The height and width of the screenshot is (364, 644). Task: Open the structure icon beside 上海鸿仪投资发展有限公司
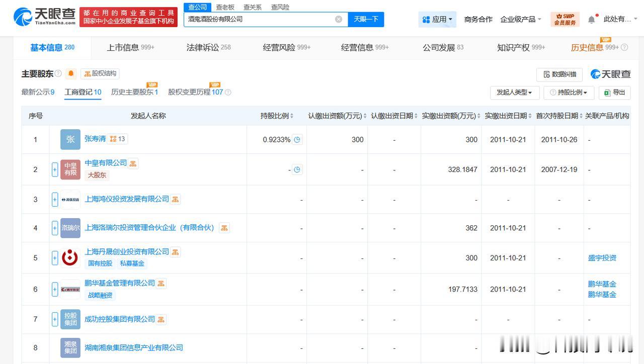point(175,199)
